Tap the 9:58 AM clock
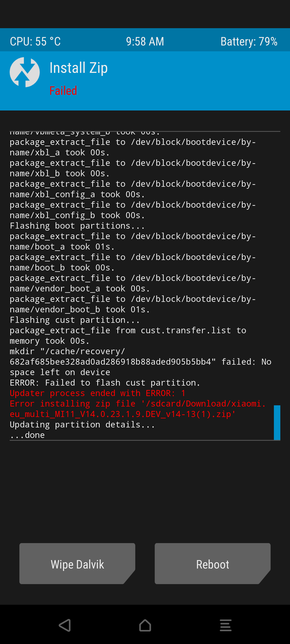Screen dimensions: 290x644 [145, 41]
